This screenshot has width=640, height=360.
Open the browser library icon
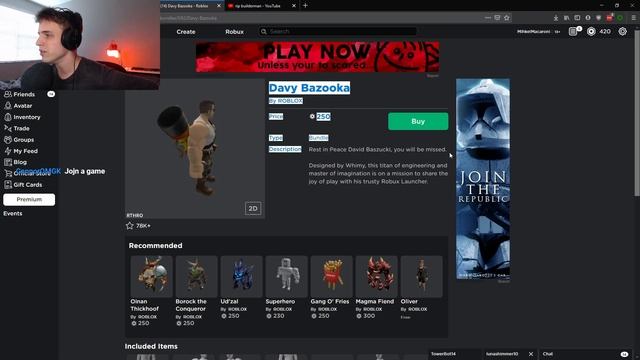[x=567, y=18]
